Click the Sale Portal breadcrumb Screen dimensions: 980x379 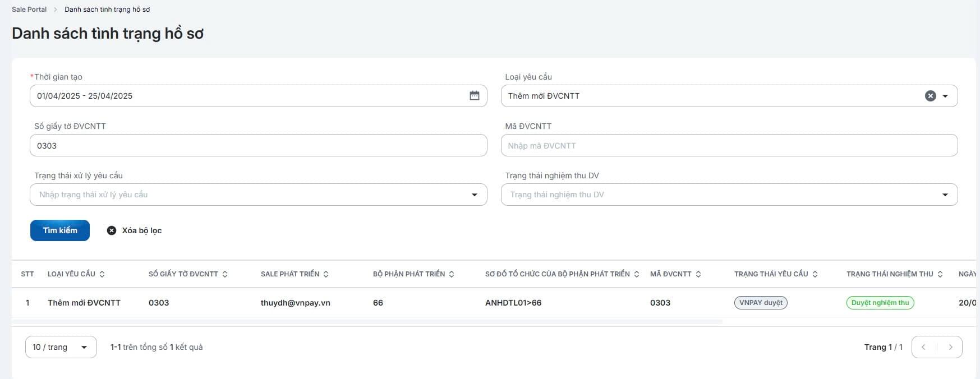(x=29, y=10)
